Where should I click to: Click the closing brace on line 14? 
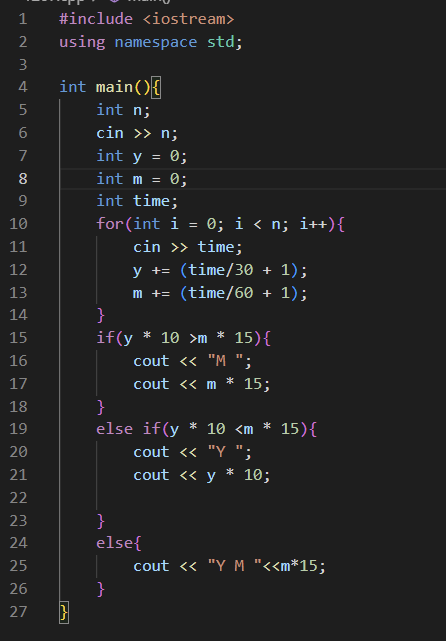click(x=101, y=315)
